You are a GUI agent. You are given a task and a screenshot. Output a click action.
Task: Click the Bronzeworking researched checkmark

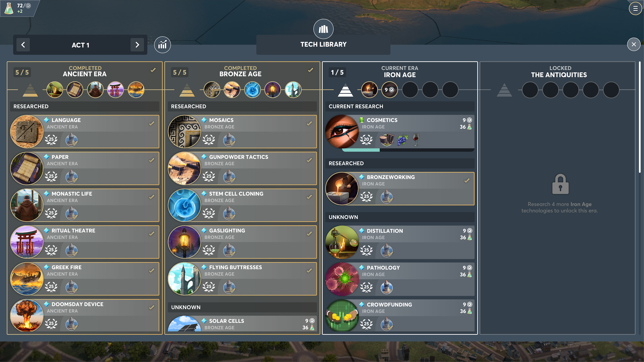click(467, 180)
